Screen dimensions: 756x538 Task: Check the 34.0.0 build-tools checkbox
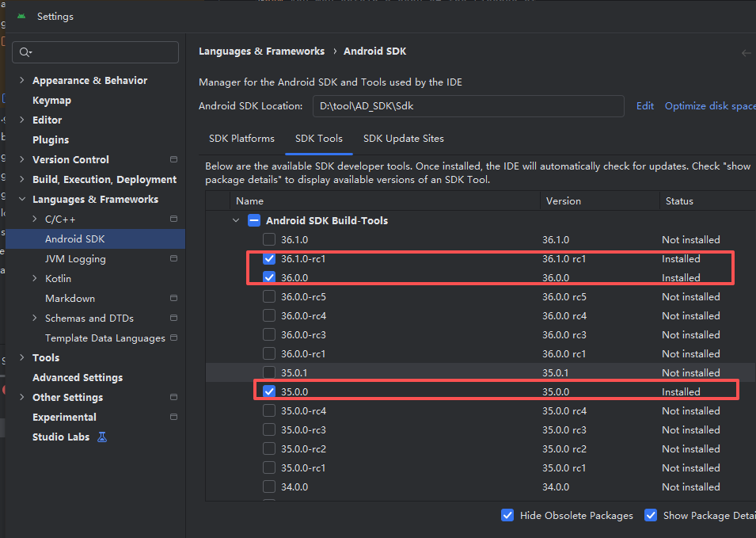(269, 486)
